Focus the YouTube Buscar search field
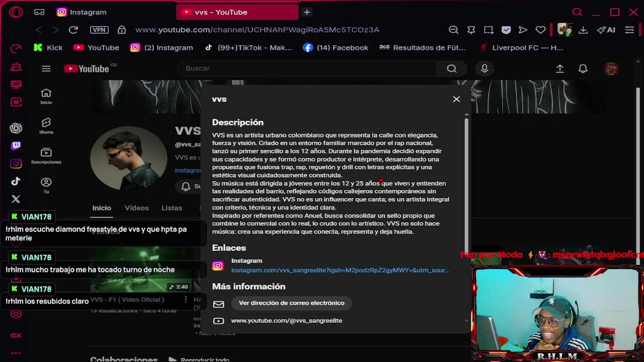 coord(307,68)
